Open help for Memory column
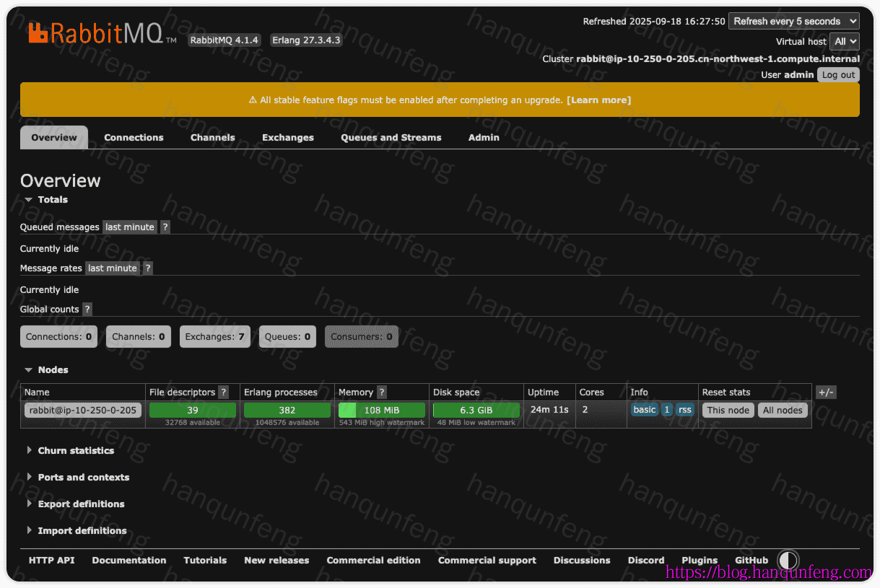880x588 pixels. [382, 392]
